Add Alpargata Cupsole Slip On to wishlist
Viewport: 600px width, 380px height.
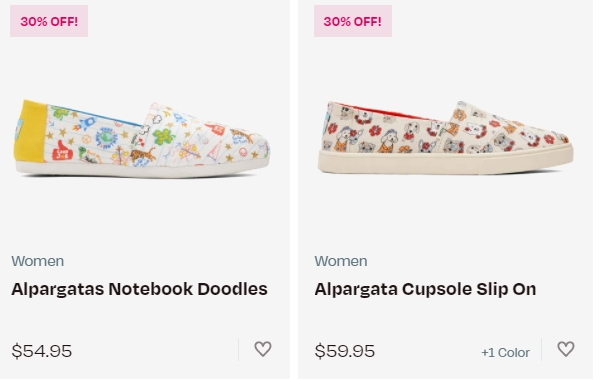[566, 349]
